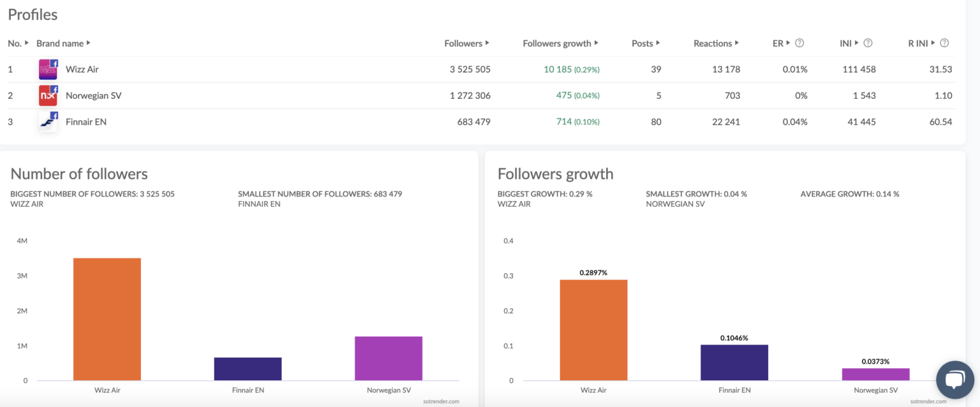Sort table by Brand name column
Image resolution: width=980 pixels, height=407 pixels.
tap(63, 43)
